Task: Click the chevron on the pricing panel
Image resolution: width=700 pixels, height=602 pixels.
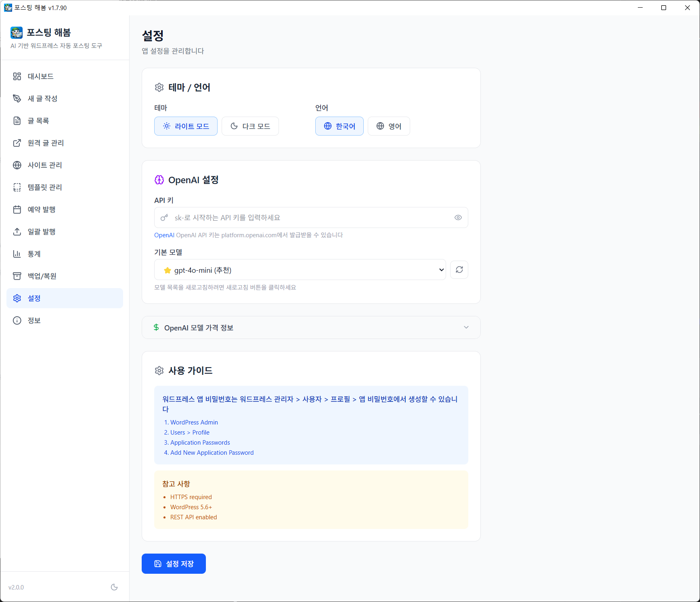Action: coord(466,327)
